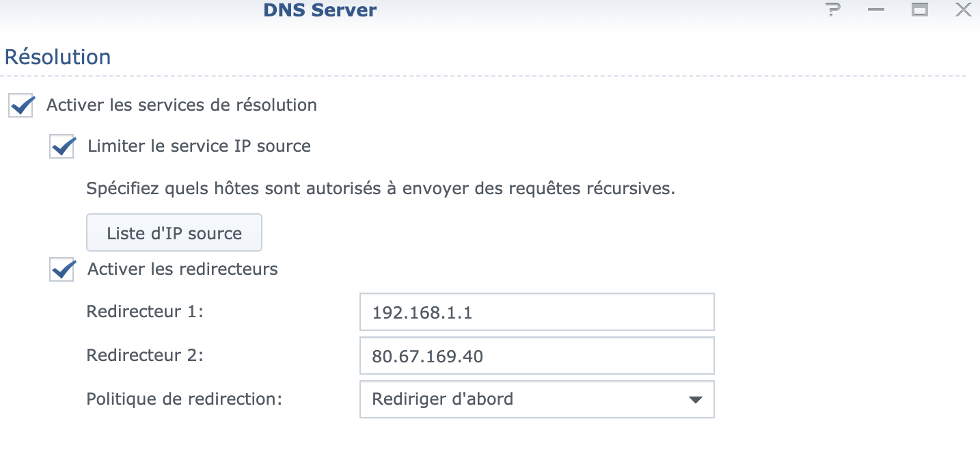Click the "Limiter le service IP source" label
Image resolution: width=980 pixels, height=469 pixels.
coord(199,146)
